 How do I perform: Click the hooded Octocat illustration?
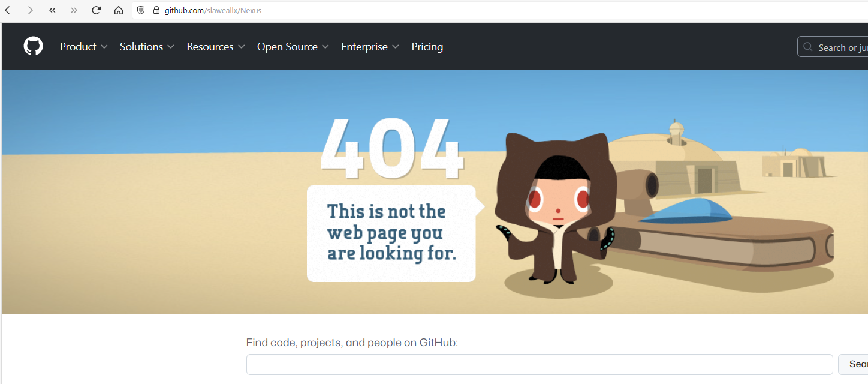556,210
